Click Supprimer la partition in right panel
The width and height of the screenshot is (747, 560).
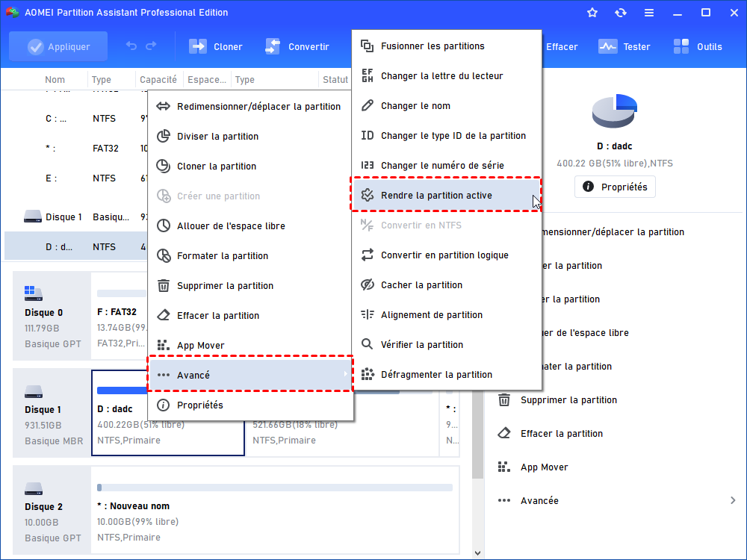[x=568, y=400]
